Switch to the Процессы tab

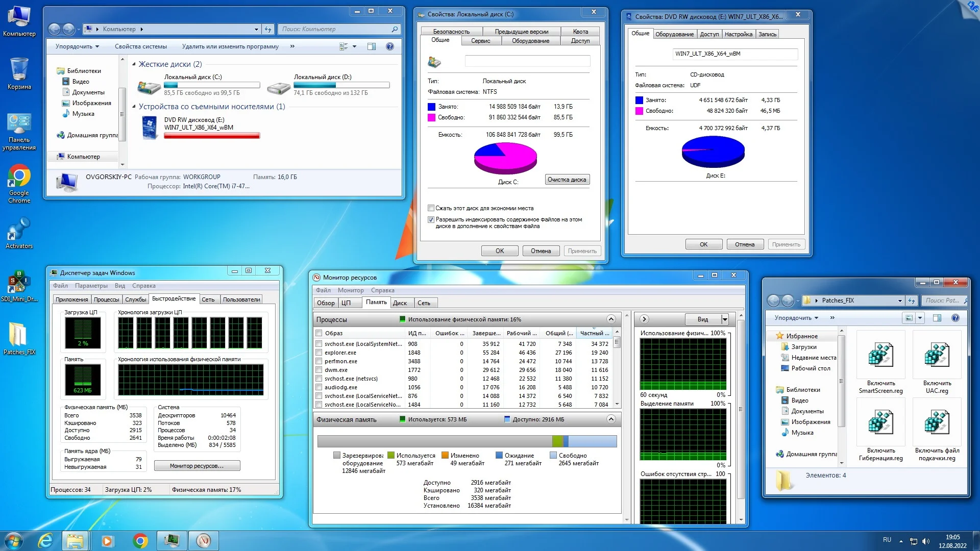[x=106, y=299]
